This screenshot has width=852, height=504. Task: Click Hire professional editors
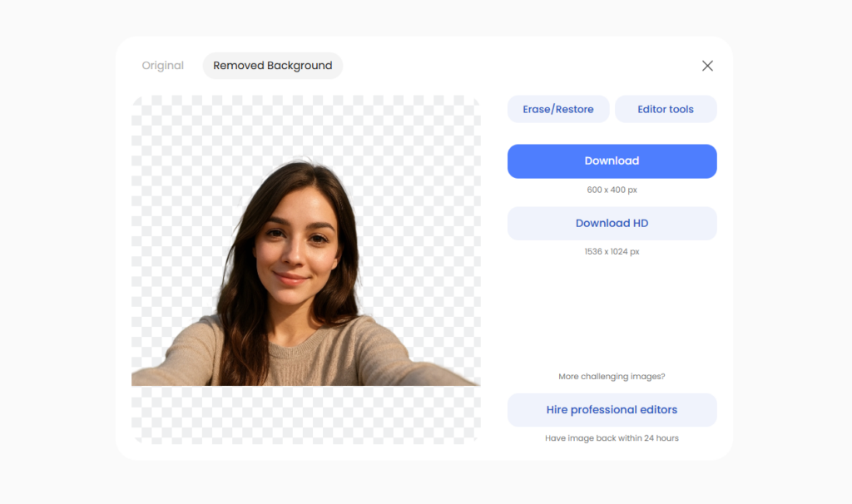(612, 410)
